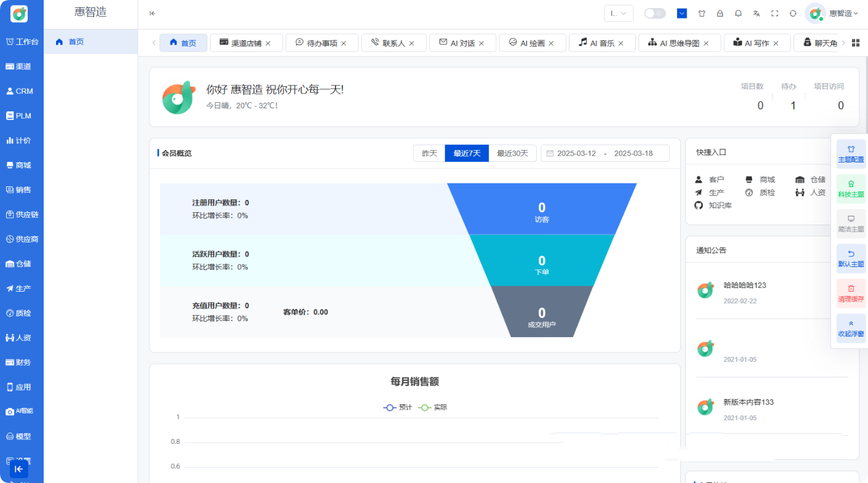Open the CRM sidebar menu
This screenshot has width=868, height=483.
22,91
